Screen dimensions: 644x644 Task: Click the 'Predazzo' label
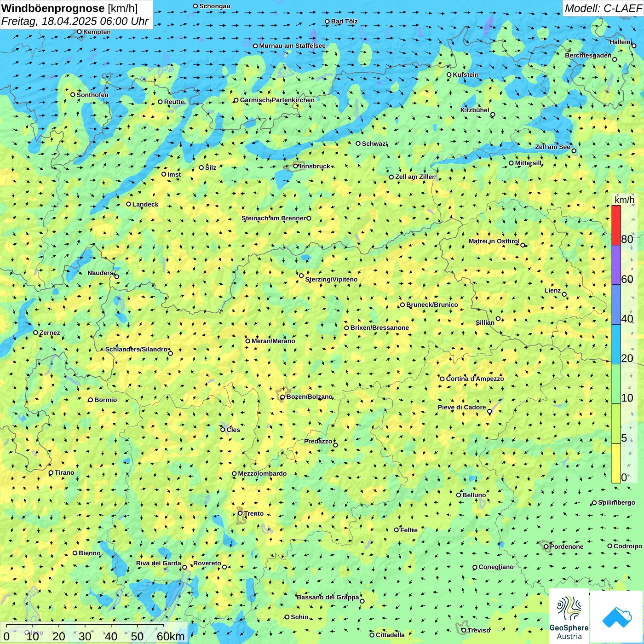tap(318, 441)
